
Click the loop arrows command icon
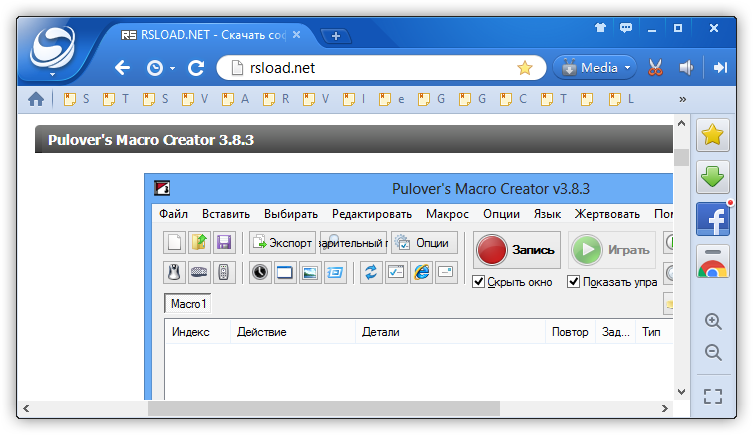[371, 272]
